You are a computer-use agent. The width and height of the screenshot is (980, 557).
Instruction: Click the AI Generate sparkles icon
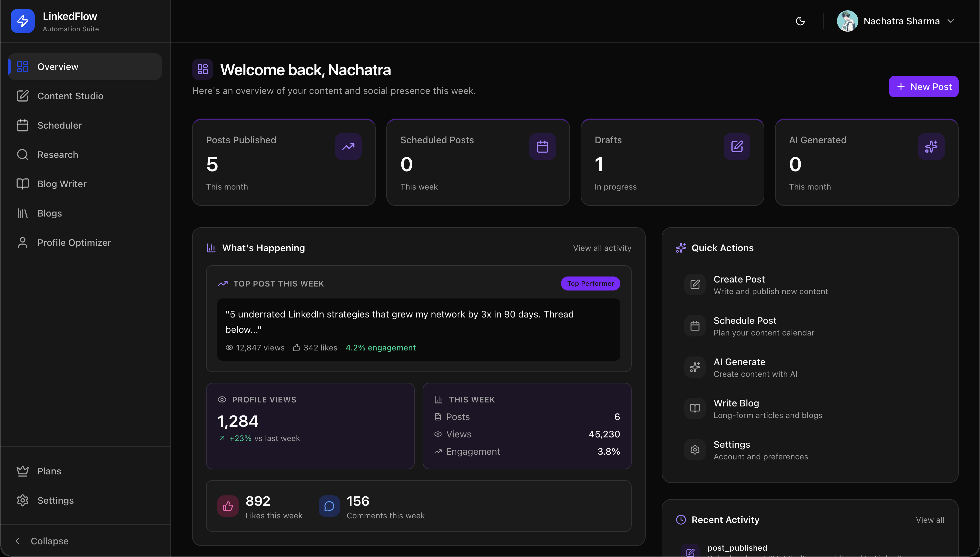(695, 367)
